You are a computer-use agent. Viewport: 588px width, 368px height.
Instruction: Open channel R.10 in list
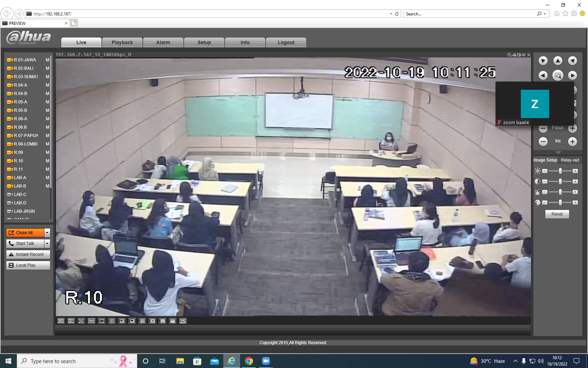18,161
